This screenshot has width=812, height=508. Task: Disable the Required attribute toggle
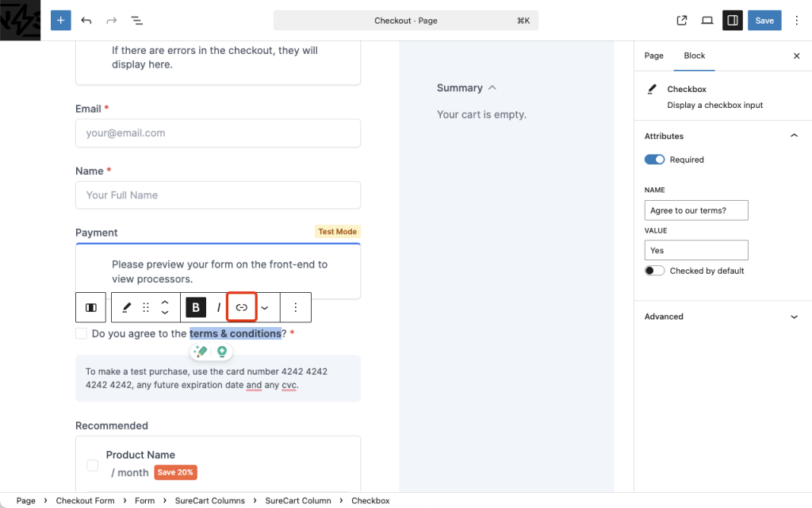tap(654, 159)
